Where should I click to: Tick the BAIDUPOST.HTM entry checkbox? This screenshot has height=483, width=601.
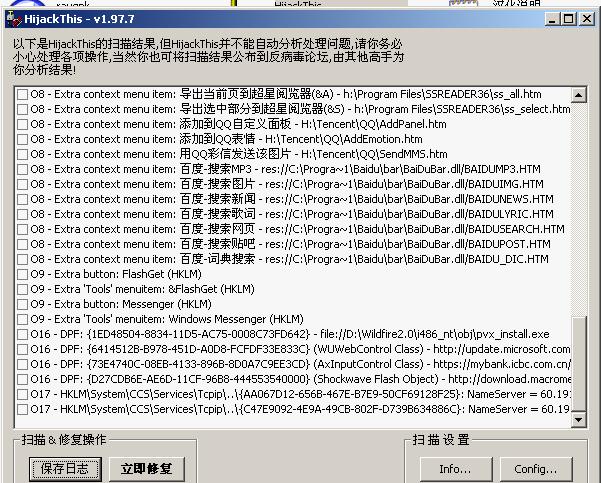22,244
